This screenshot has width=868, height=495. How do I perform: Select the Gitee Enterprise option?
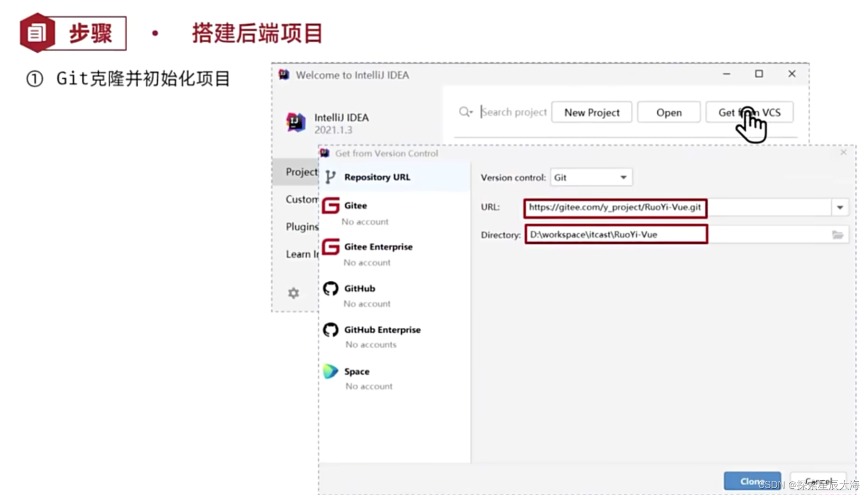378,246
